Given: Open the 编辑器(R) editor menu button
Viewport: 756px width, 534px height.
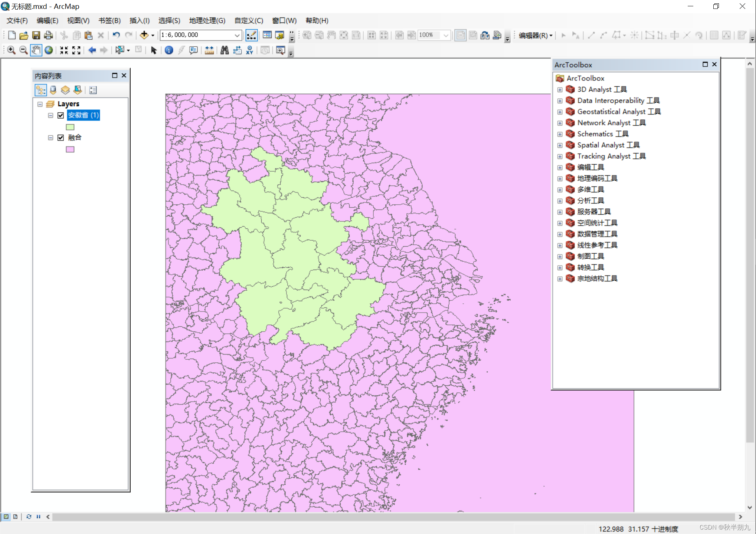Looking at the screenshot, I should [535, 35].
